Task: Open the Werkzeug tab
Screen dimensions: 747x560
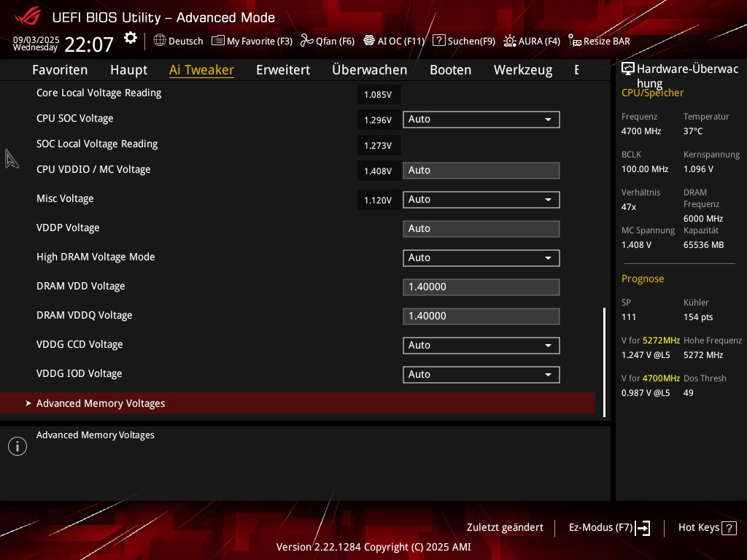Action: click(x=523, y=70)
